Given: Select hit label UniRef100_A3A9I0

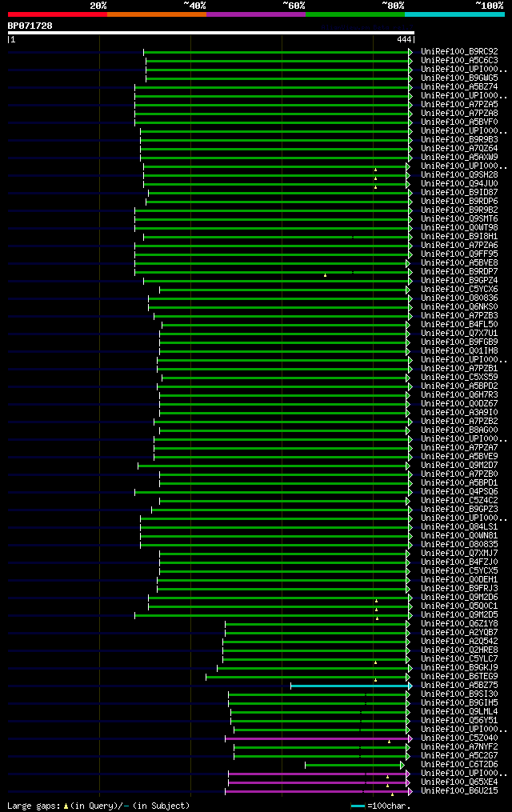Looking at the screenshot, I should [x=459, y=413].
